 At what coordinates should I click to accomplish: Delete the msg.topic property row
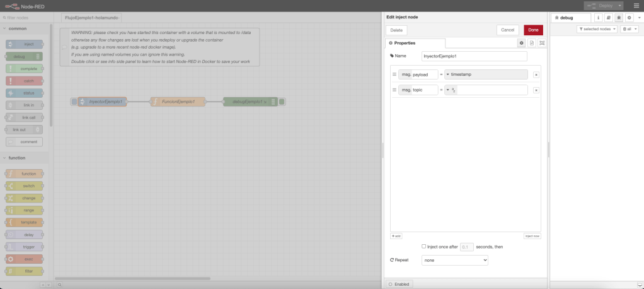pos(536,90)
